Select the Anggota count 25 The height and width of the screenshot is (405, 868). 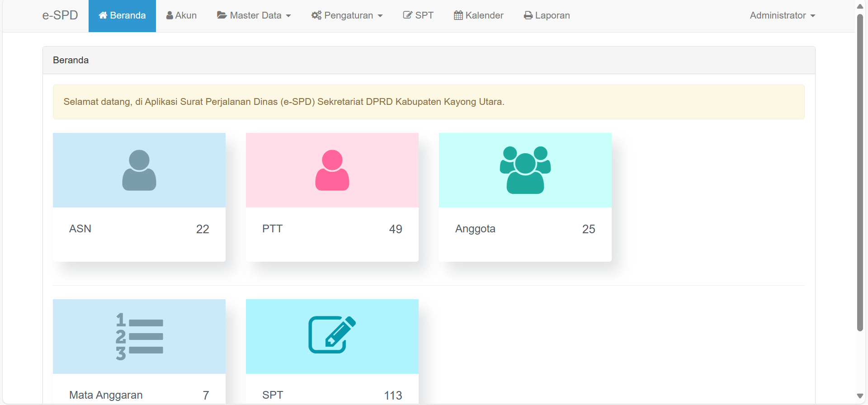tap(589, 229)
